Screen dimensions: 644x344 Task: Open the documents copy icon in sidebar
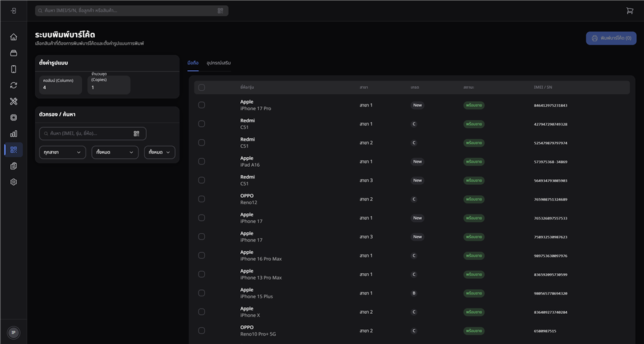point(14,166)
